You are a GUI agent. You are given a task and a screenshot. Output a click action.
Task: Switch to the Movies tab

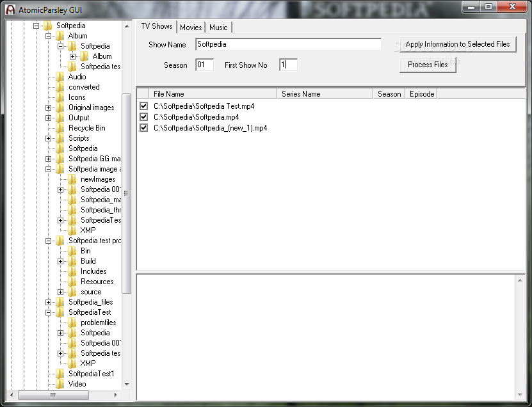point(191,28)
